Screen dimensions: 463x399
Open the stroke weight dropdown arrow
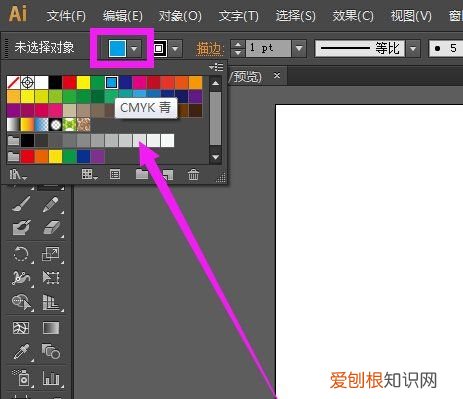pyautogui.click(x=299, y=49)
